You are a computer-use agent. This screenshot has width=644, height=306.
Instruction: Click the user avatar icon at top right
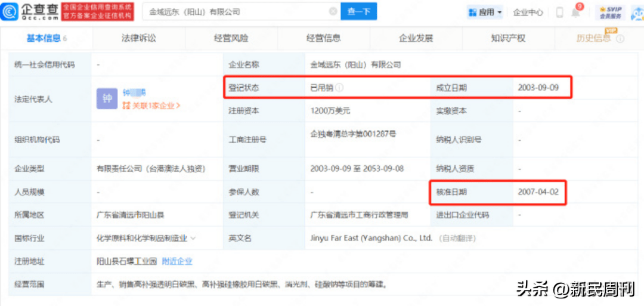(x=638, y=13)
